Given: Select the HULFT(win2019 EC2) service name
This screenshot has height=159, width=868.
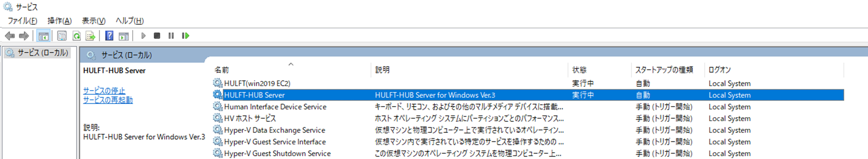Looking at the screenshot, I should click(257, 83).
